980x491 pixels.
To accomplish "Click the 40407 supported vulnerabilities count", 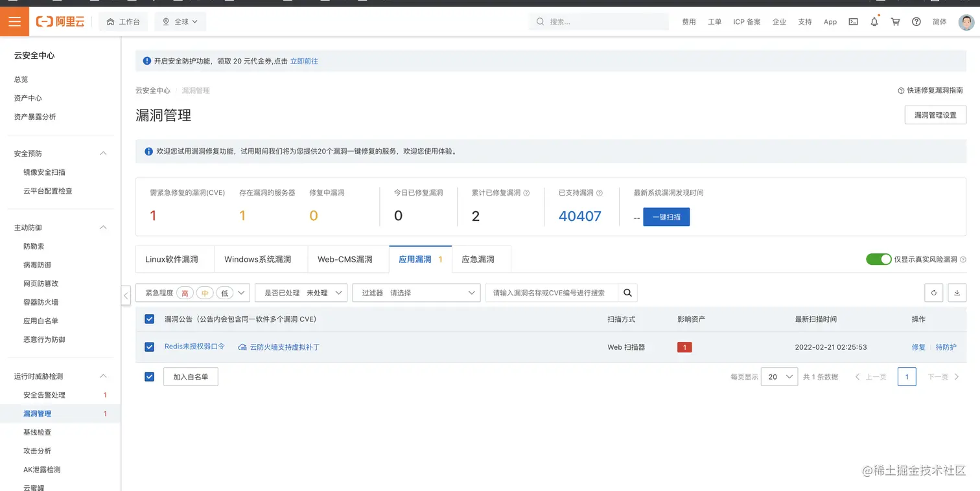I will (x=580, y=216).
